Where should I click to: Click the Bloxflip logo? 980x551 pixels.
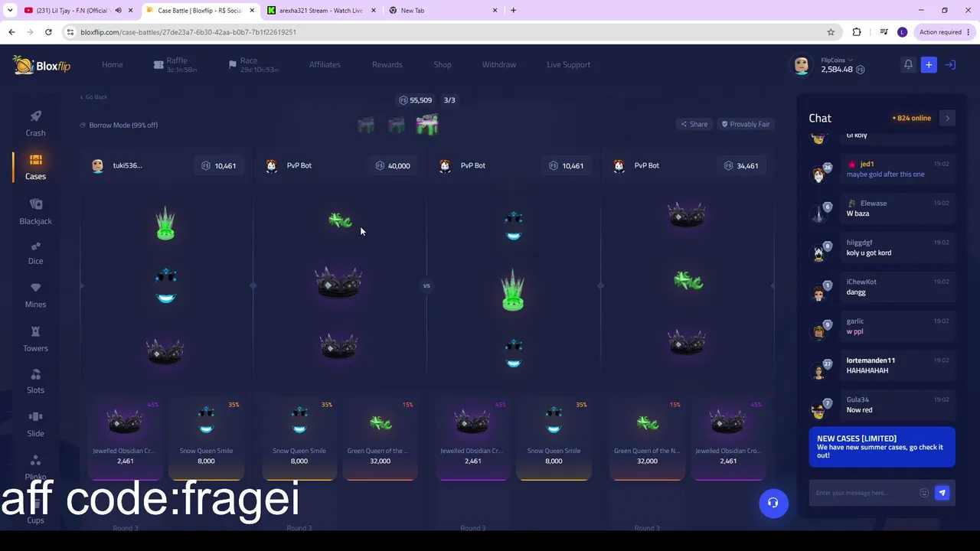(x=41, y=65)
